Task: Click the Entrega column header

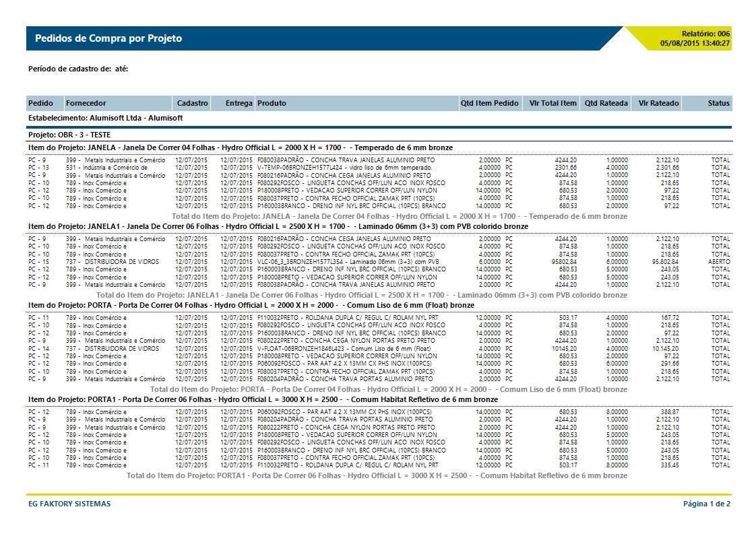Action: tap(239, 103)
